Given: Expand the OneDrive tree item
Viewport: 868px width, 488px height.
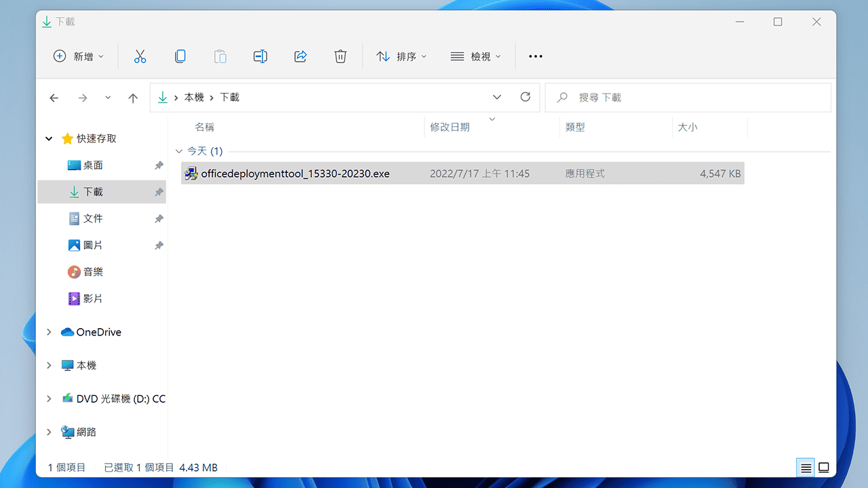Looking at the screenshot, I should point(48,332).
